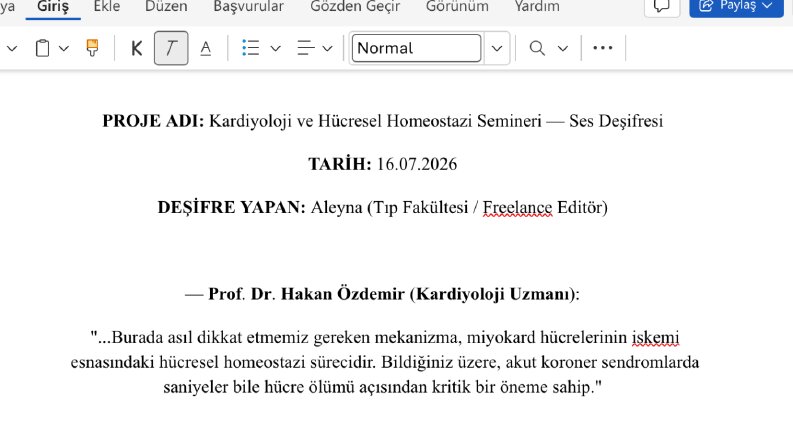Click the underlined word iskemi
Screen dimensions: 793x446
655,337
